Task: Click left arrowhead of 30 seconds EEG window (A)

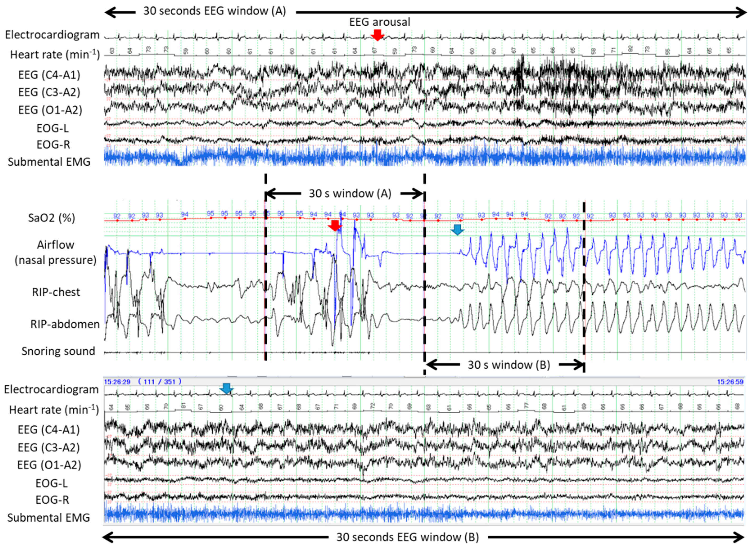Action: click(x=109, y=12)
